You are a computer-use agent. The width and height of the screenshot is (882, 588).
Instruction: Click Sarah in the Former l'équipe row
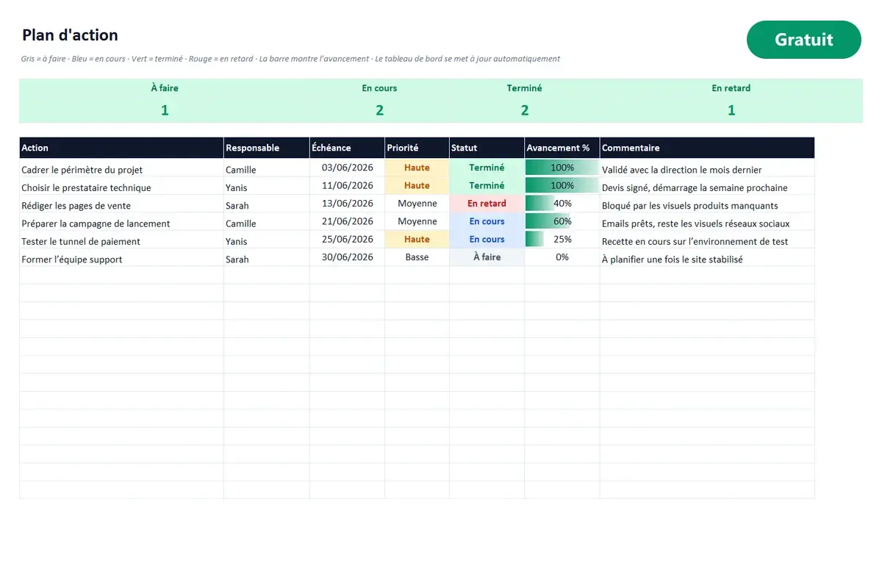[267, 257]
